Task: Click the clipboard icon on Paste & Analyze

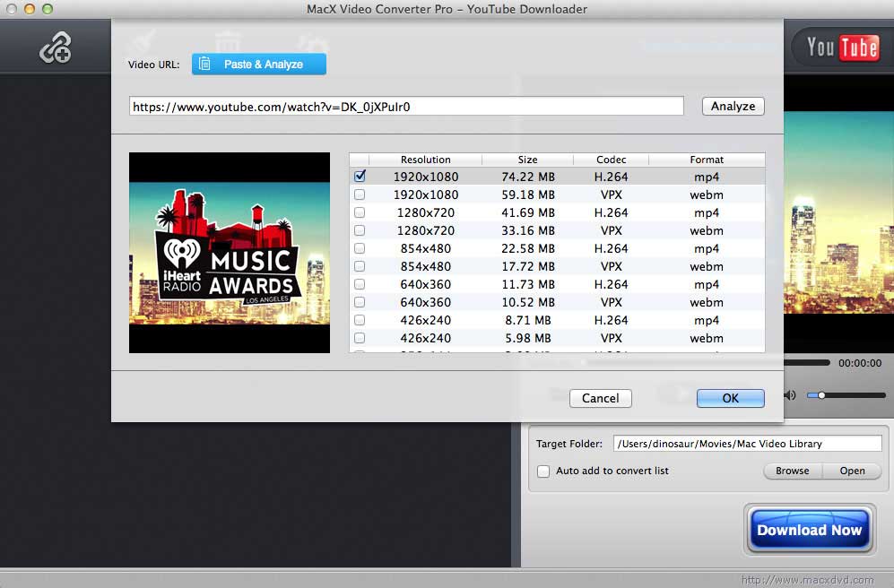Action: pos(204,64)
